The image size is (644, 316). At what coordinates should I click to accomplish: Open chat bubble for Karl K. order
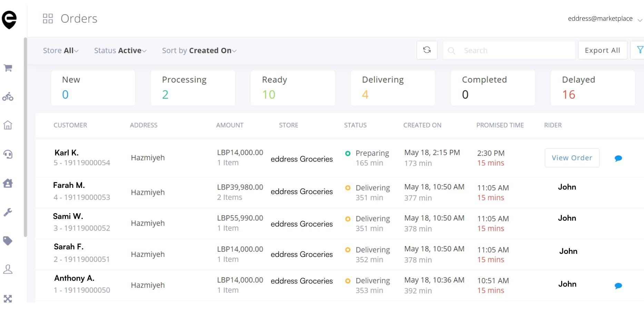(x=618, y=159)
